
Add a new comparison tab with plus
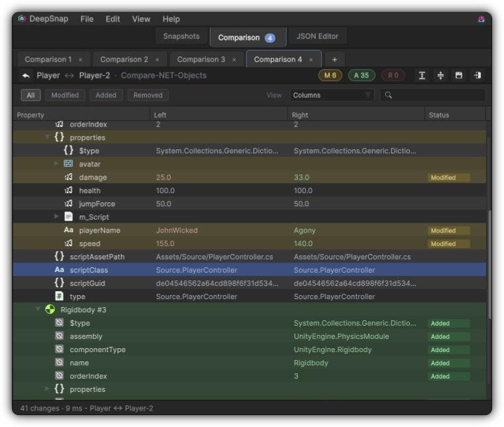point(334,60)
